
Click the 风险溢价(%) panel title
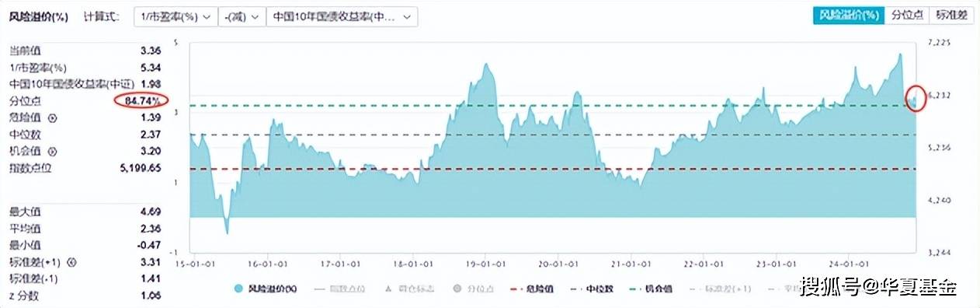coord(40,16)
